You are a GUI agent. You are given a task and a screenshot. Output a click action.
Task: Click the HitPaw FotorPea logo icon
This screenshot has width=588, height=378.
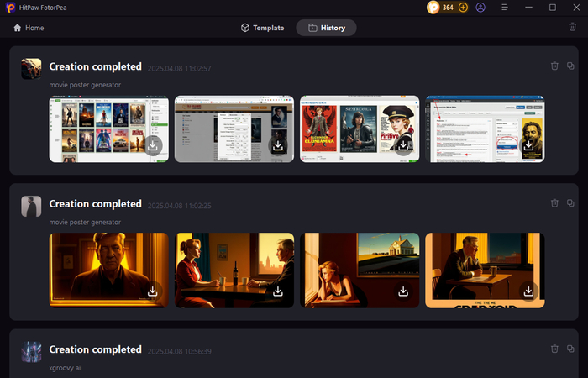click(10, 7)
